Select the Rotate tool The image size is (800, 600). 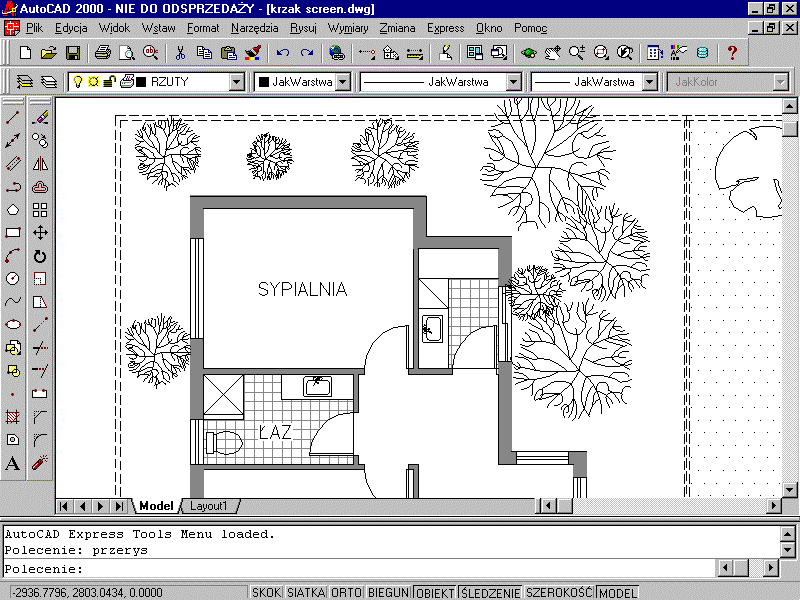tap(40, 256)
